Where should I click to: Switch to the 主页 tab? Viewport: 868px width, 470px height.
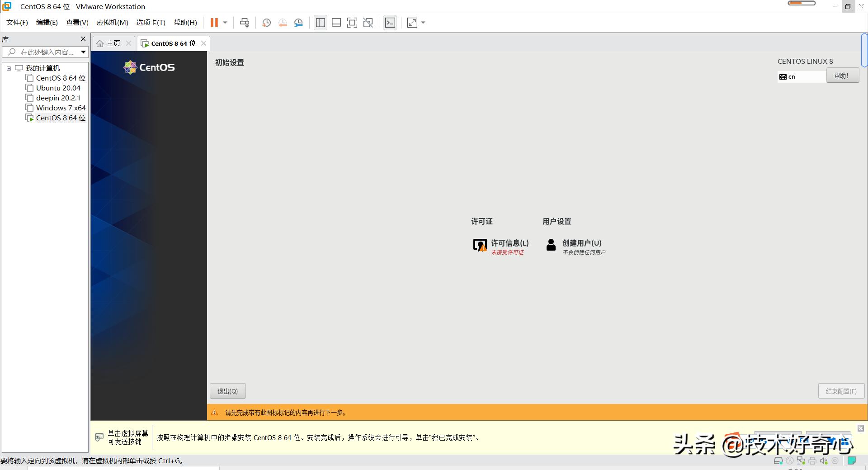pos(112,43)
